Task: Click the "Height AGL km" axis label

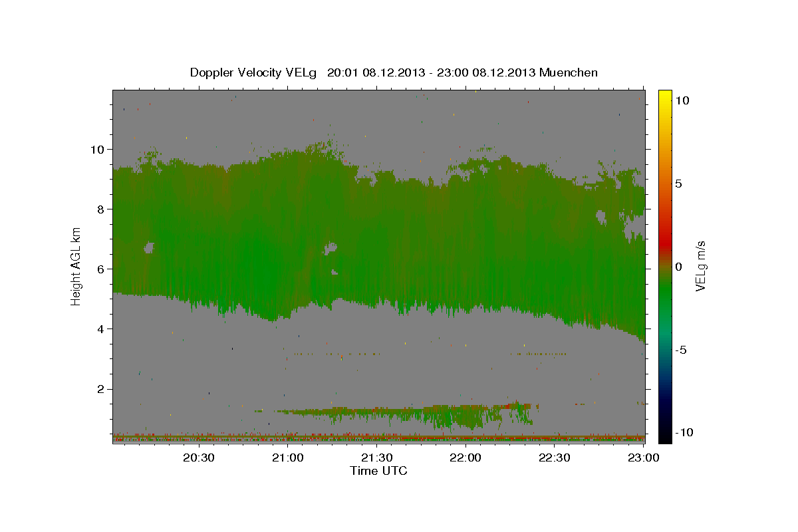Action: point(76,266)
